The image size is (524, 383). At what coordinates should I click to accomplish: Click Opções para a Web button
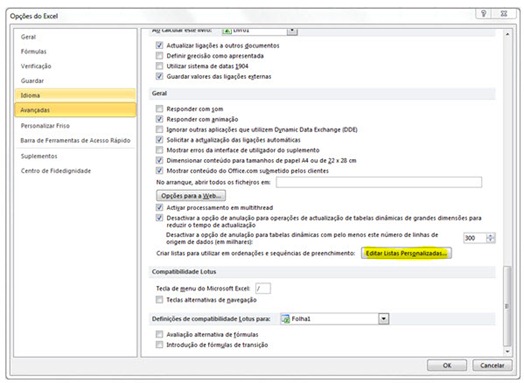point(191,196)
